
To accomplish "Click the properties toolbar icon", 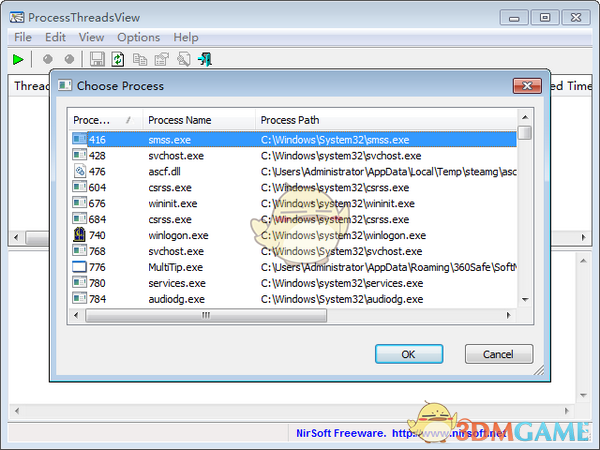I will click(161, 59).
